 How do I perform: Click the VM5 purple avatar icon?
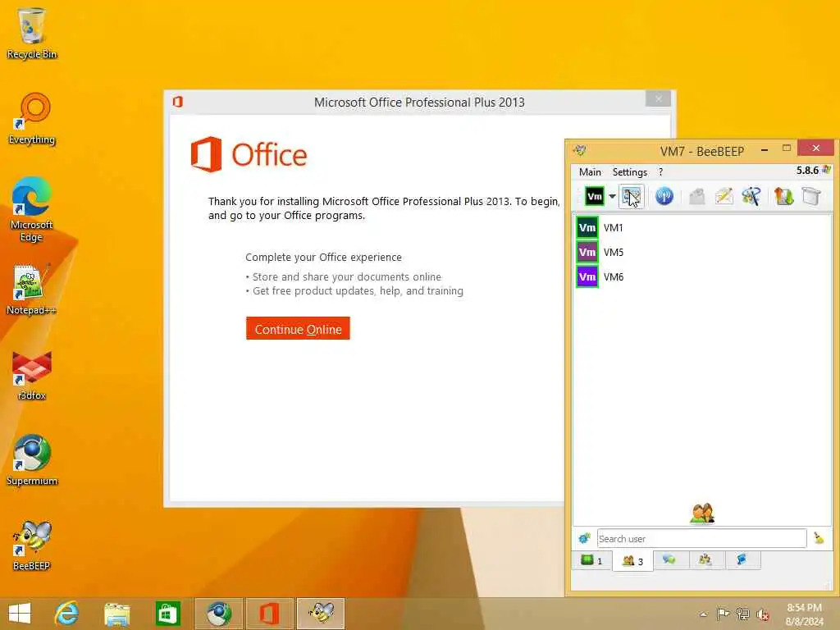point(587,253)
